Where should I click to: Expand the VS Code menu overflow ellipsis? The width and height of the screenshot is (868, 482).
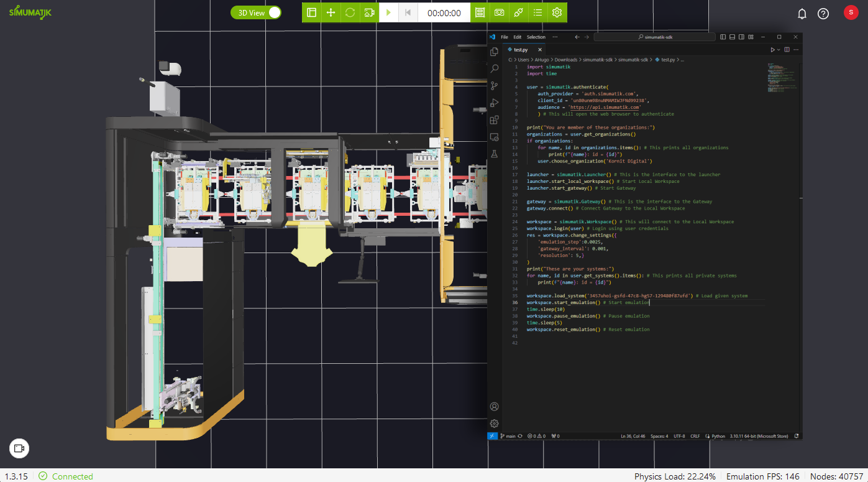pos(555,37)
